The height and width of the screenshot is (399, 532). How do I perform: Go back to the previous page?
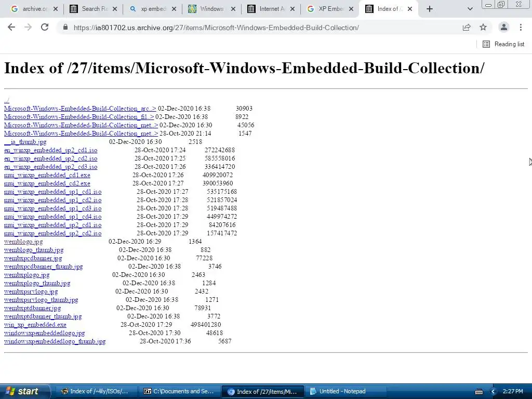tap(11, 27)
